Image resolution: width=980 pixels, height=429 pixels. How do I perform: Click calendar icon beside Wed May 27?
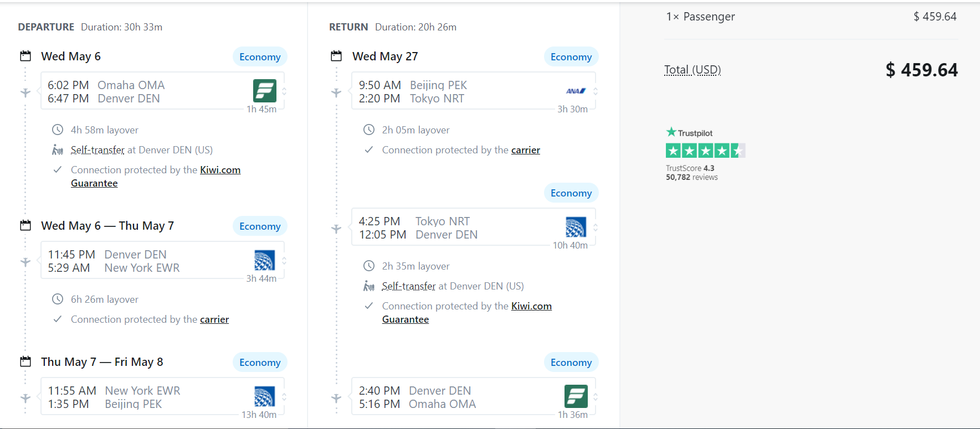[336, 56]
